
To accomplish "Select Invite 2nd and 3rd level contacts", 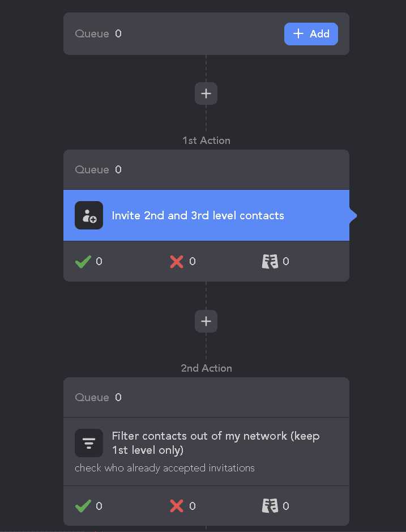I will 198,215.
